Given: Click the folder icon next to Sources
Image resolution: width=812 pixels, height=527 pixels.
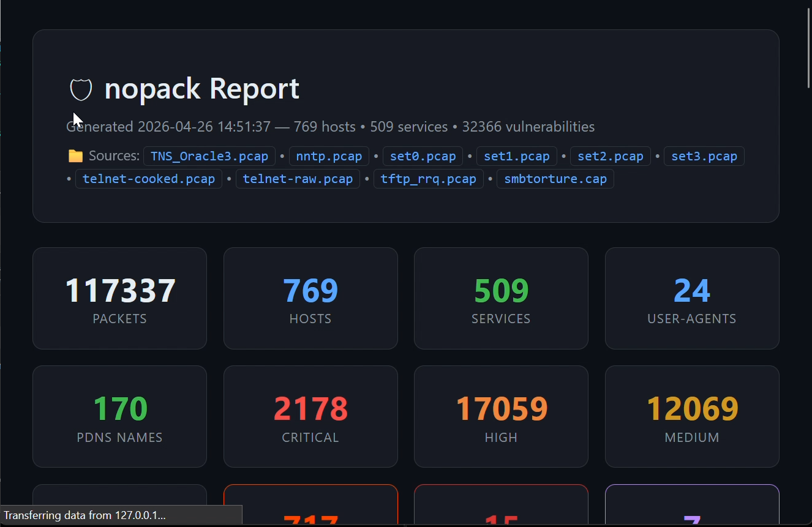Looking at the screenshot, I should [75, 156].
